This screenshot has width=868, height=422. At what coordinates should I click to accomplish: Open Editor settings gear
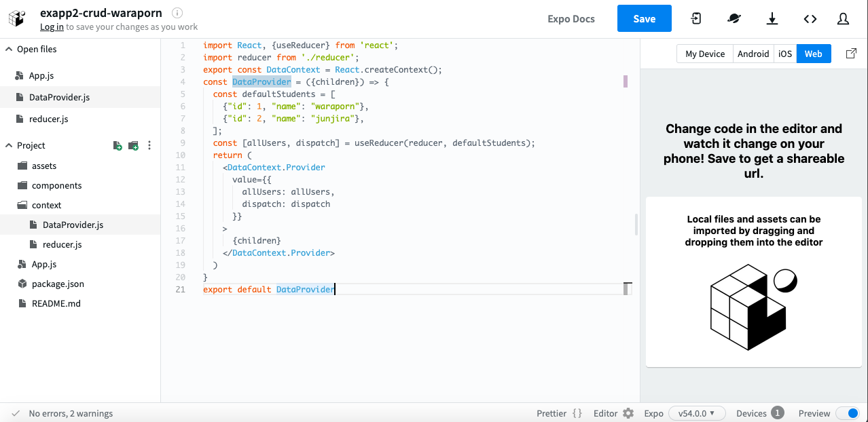coord(628,413)
